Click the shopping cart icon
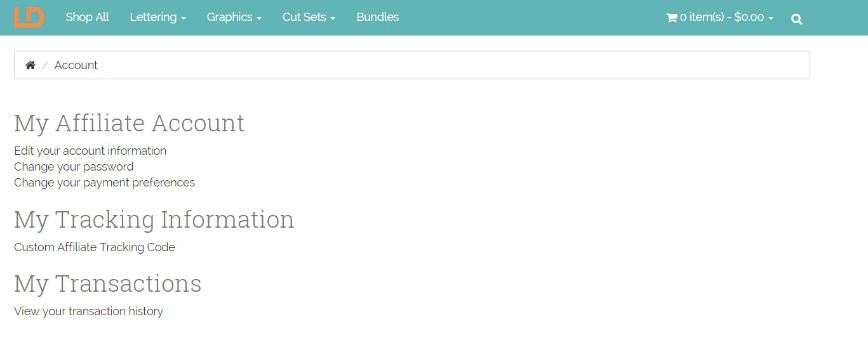This screenshot has height=345, width=868. [671, 18]
